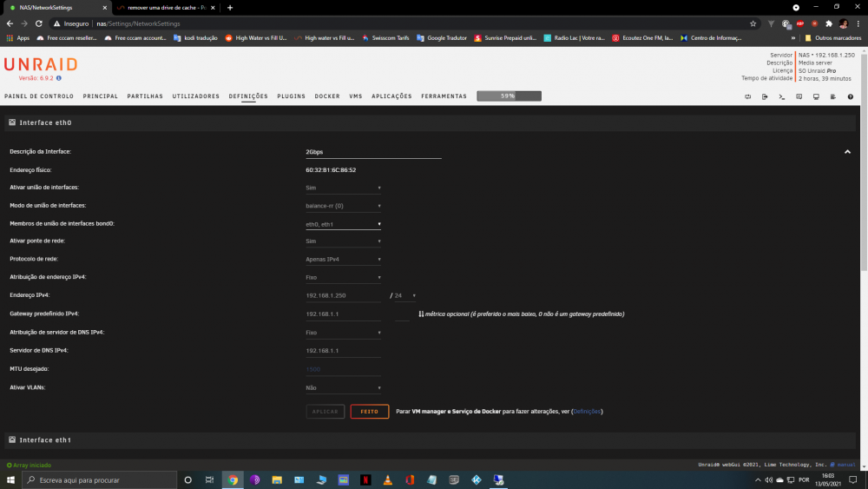Screen dimensions: 868x489
Task: Open File Explorer from the taskbar
Action: pos(277,479)
